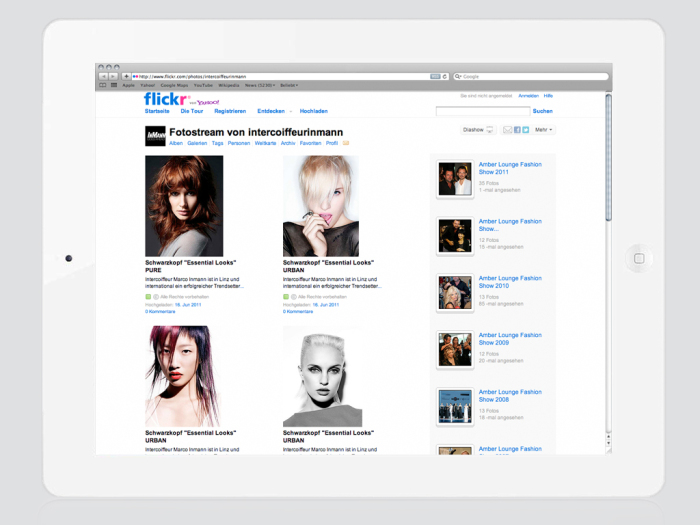The height and width of the screenshot is (525, 700).
Task: Open the purple-haired URBAN photo thumbnail
Action: tap(183, 376)
